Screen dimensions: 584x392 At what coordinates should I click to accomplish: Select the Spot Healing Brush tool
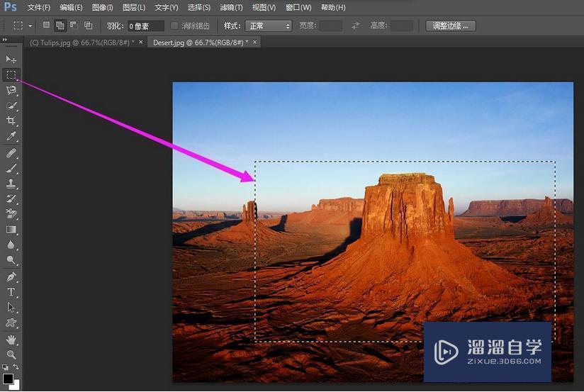coord(11,153)
